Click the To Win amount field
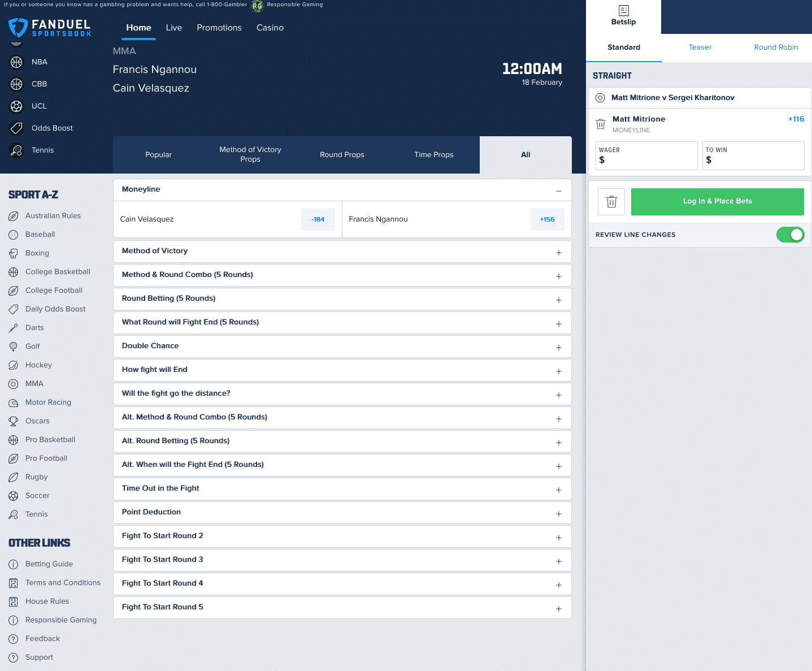Image resolution: width=812 pixels, height=671 pixels. pyautogui.click(x=753, y=155)
